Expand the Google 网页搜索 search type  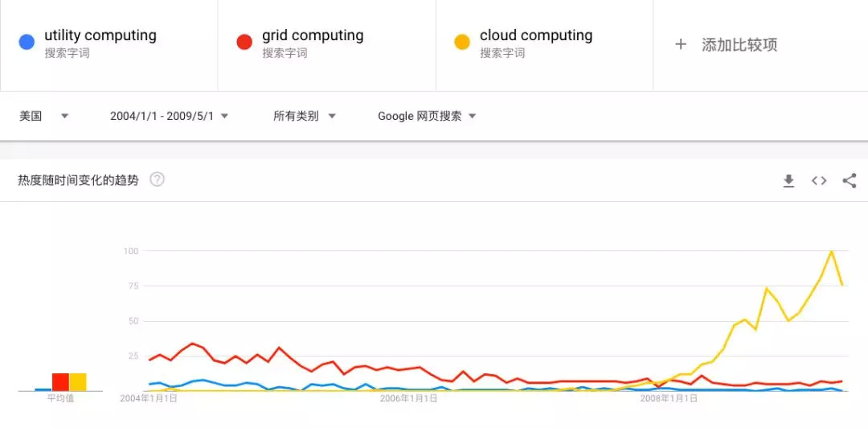[x=427, y=116]
